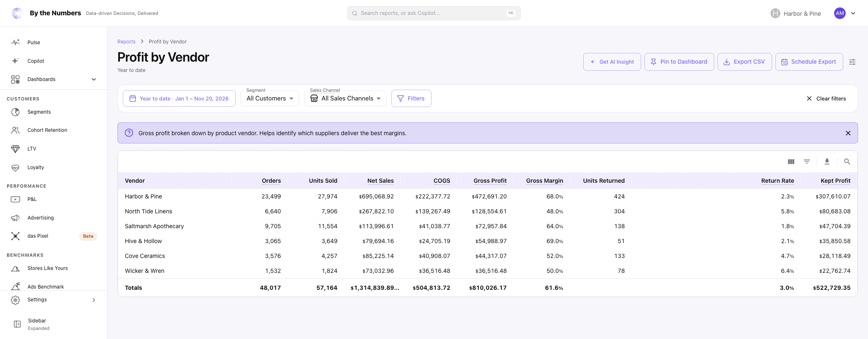Open the Segment All Customers dropdown
Screen dimensions: 868x339
click(270, 98)
